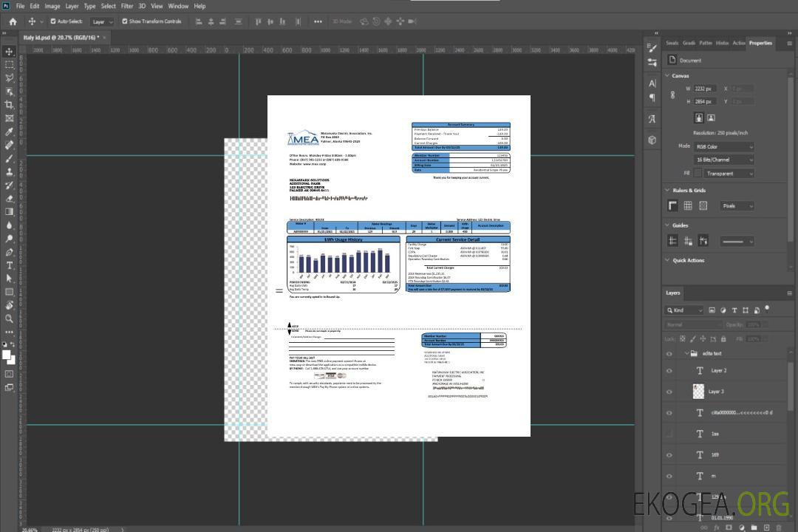Choose the Zoom tool
The image size is (798, 532).
pyautogui.click(x=10, y=318)
